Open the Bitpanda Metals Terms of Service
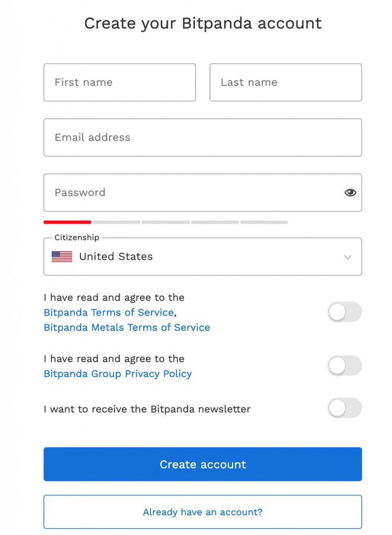The width and height of the screenshot is (392, 535). point(126,327)
